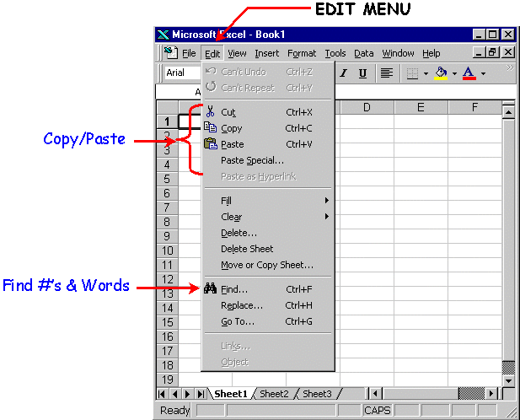Open the fill color dropdown arrow
The width and height of the screenshot is (520, 420).
454,73
